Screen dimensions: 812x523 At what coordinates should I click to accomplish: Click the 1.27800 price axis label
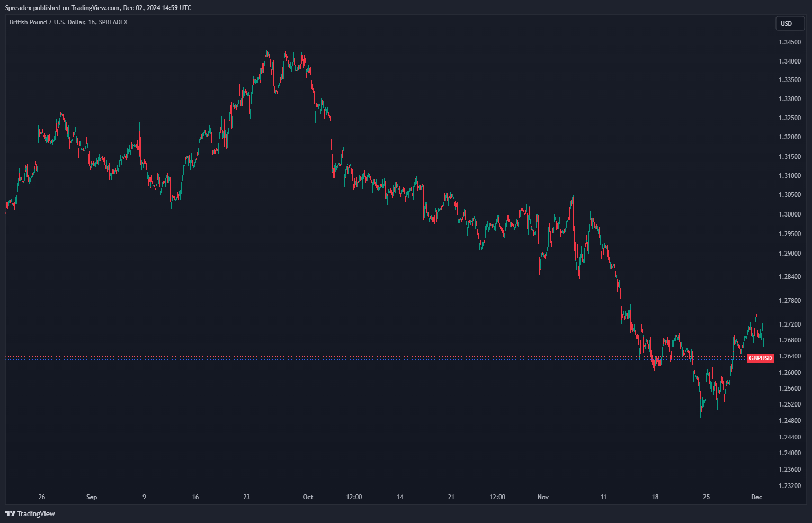point(789,301)
